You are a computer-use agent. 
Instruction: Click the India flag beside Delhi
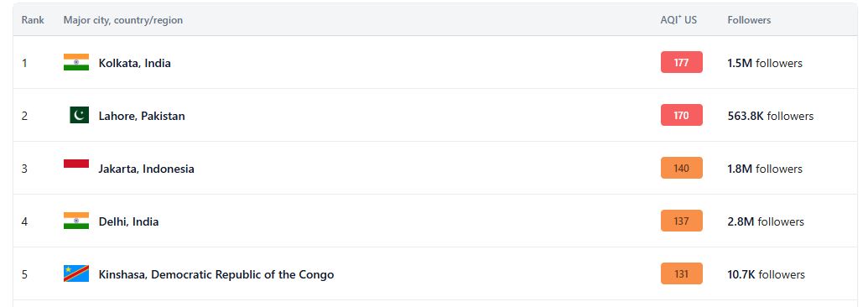click(76, 221)
